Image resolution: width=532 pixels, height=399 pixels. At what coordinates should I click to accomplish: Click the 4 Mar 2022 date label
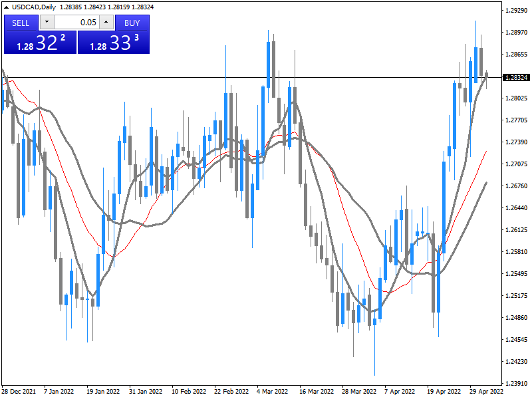pyautogui.click(x=271, y=392)
